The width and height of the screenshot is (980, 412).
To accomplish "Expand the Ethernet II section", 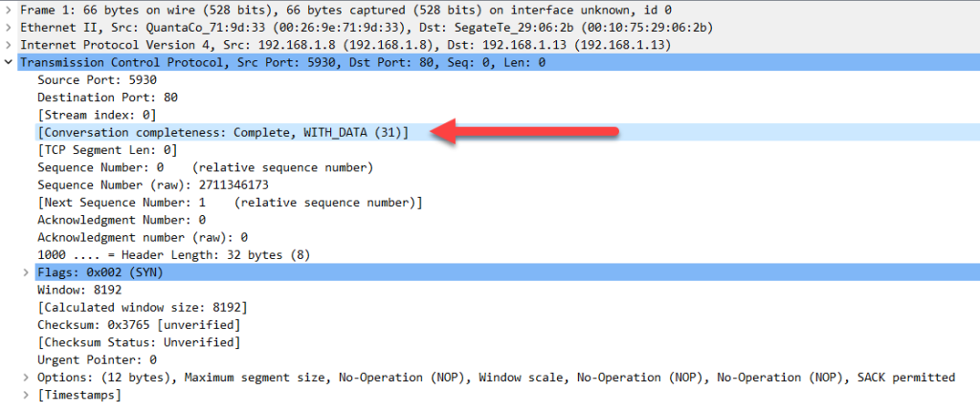I will tap(10, 28).
